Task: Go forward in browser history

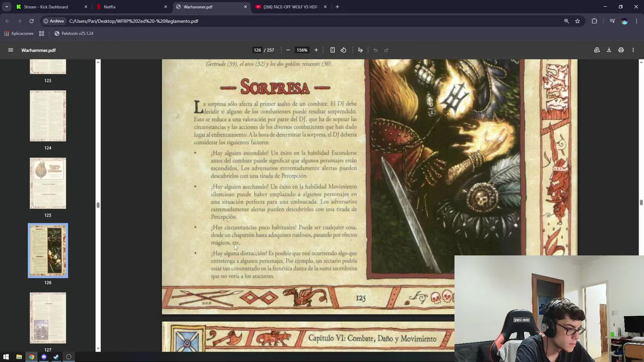Action: tap(19, 21)
